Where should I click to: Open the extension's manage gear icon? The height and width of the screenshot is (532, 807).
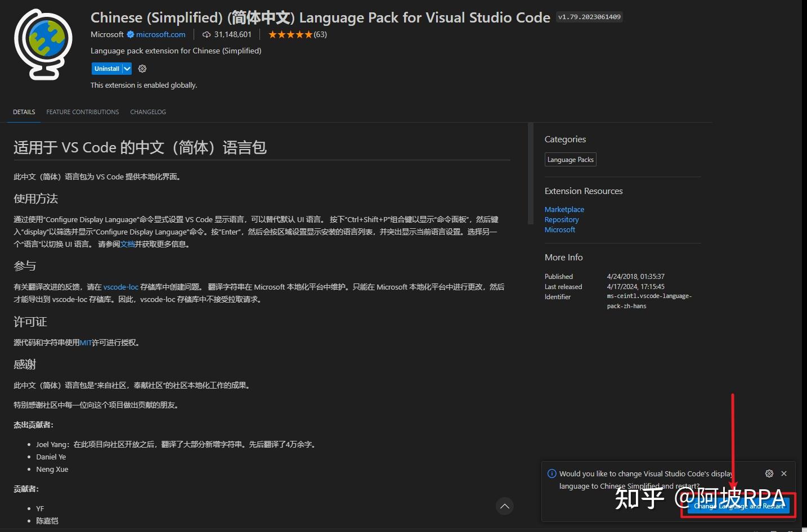(x=142, y=68)
